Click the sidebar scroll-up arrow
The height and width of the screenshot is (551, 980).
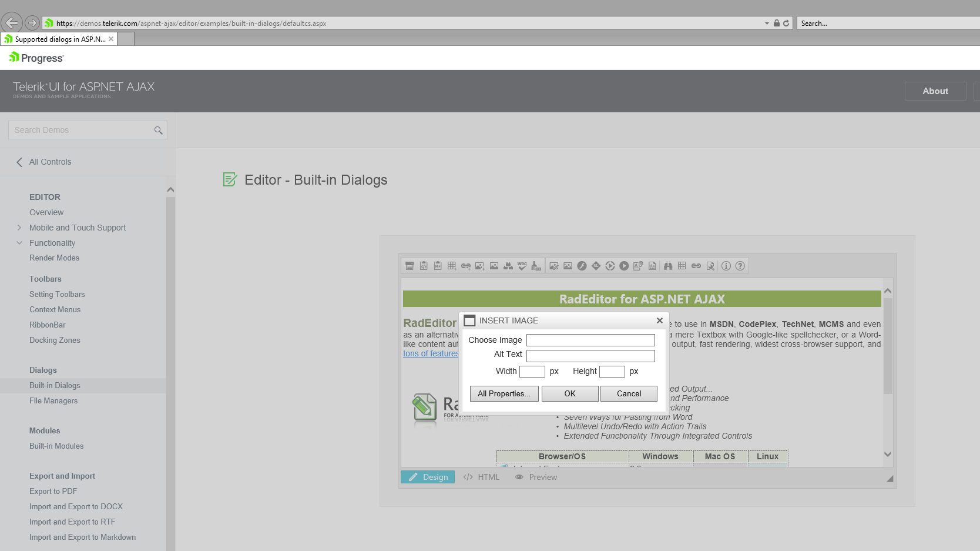pyautogui.click(x=170, y=189)
